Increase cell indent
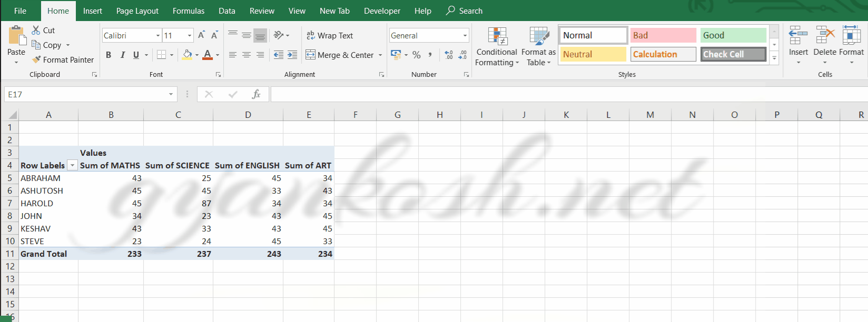The image size is (868, 322). (x=292, y=55)
